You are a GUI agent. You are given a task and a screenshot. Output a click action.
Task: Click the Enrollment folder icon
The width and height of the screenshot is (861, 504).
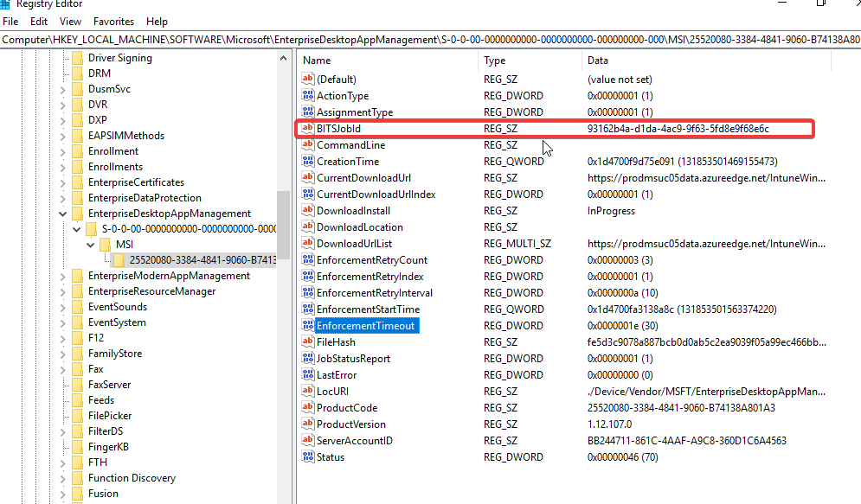coord(77,150)
